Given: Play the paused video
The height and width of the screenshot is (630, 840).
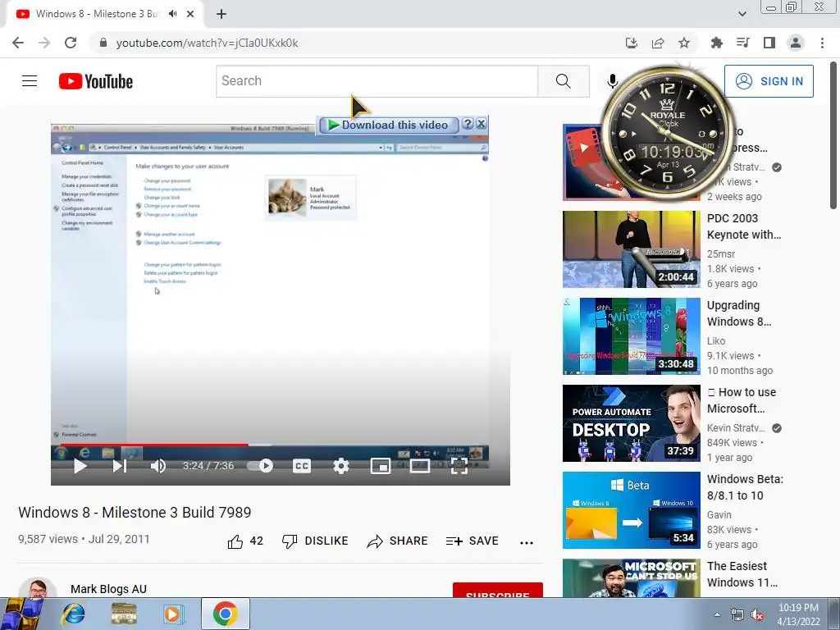Looking at the screenshot, I should point(80,466).
